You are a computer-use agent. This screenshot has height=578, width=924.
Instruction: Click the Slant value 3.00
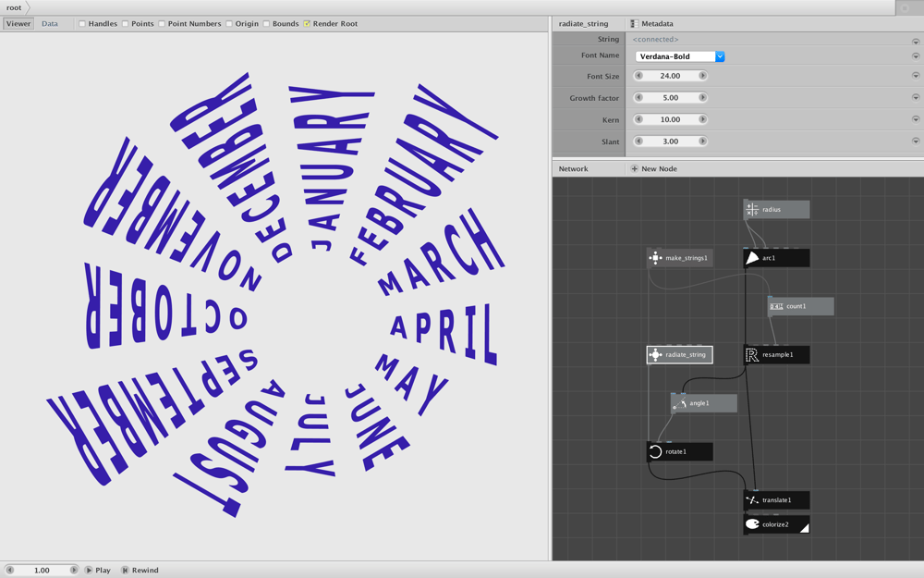coord(670,141)
